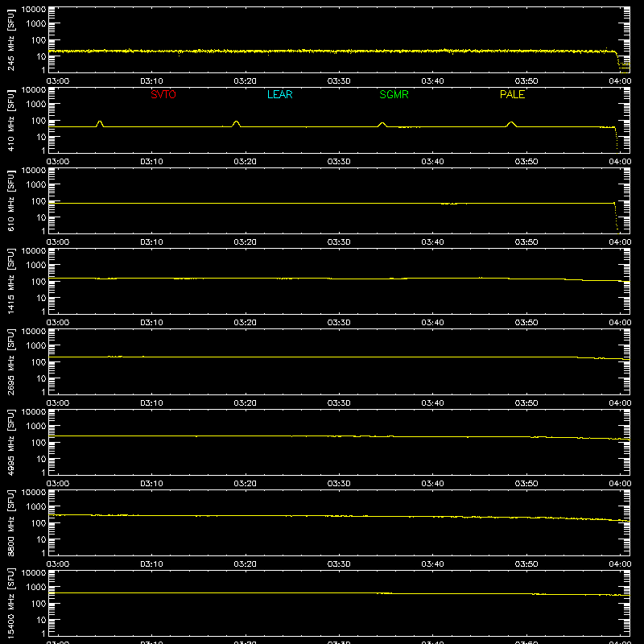Select the 2695 MHz [SFU] axis title
This screenshot has width=644, height=644.
(x=10, y=361)
